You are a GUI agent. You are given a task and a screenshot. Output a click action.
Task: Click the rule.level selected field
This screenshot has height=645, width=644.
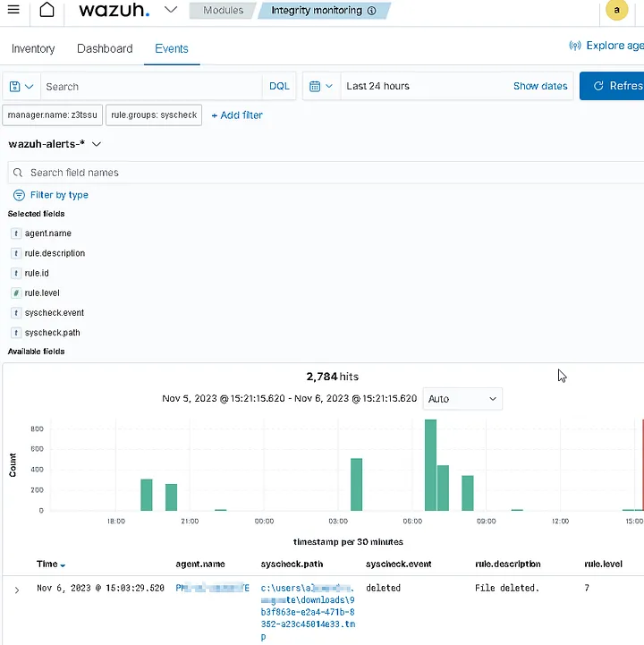pos(42,293)
